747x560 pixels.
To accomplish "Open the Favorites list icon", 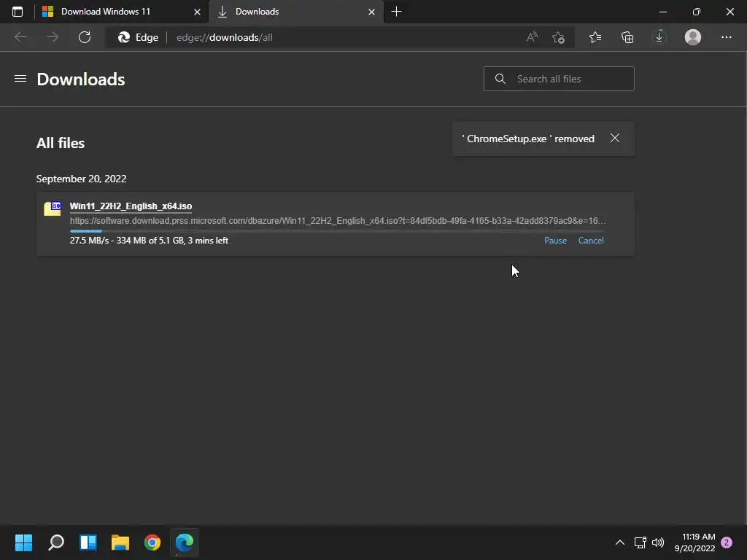I will click(595, 37).
